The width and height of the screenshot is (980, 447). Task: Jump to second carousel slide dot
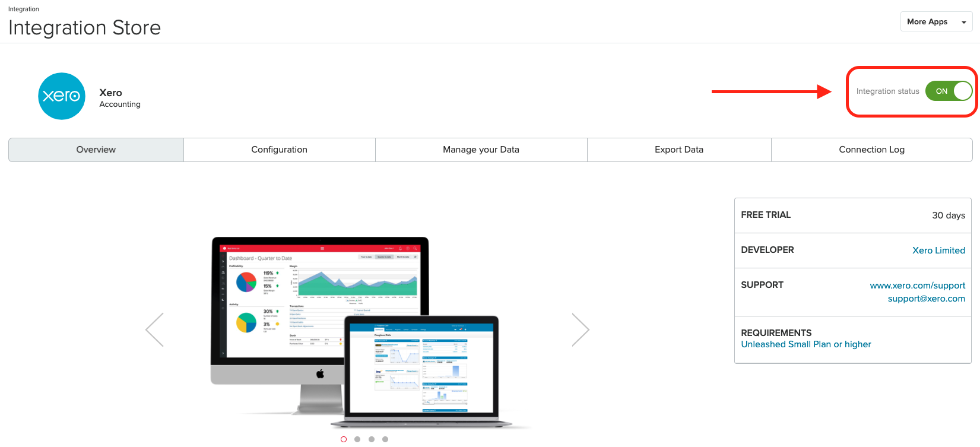pyautogui.click(x=357, y=439)
